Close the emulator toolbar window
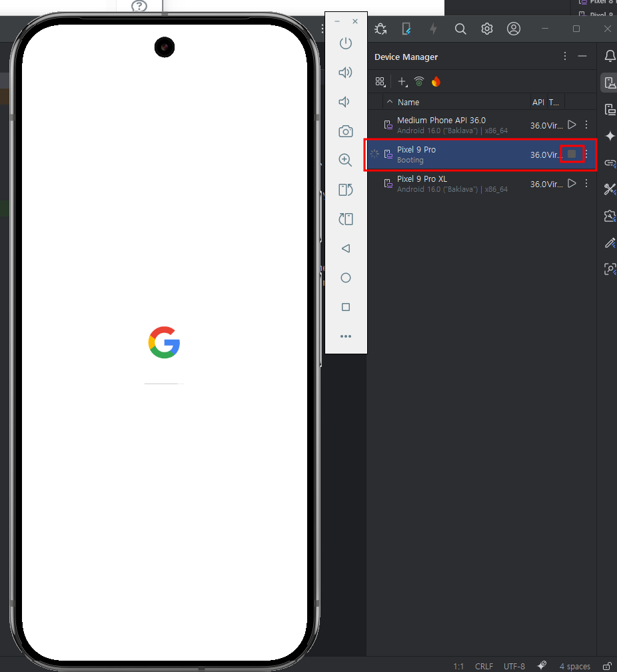 pos(355,21)
